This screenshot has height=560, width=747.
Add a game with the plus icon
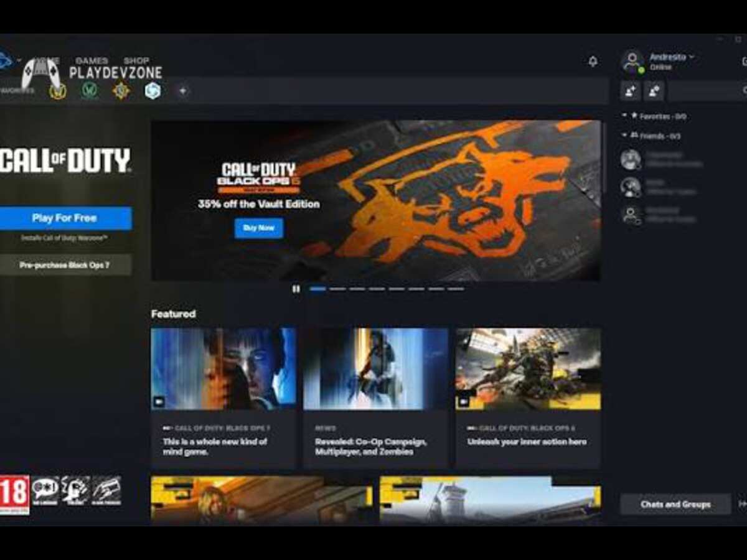point(182,91)
